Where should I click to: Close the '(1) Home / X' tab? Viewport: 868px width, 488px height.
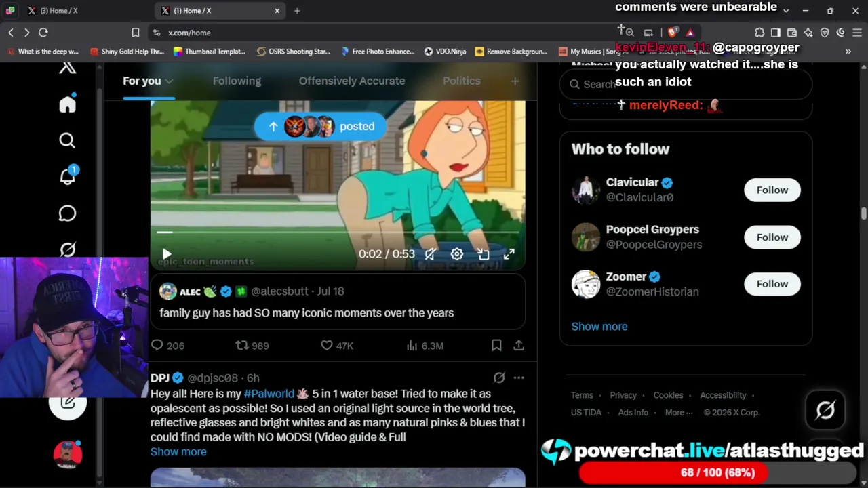click(277, 11)
